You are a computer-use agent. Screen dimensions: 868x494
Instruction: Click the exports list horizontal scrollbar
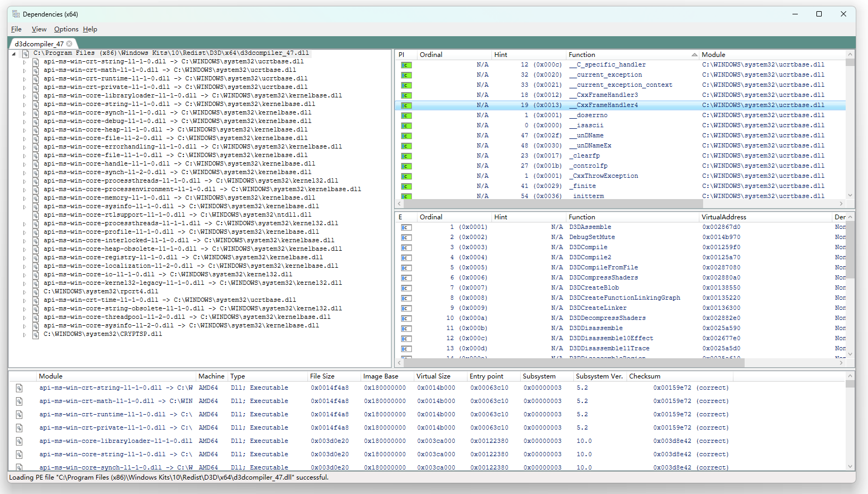tap(619, 363)
